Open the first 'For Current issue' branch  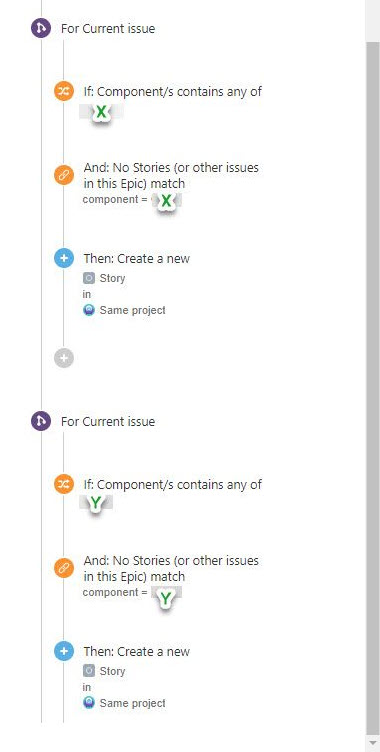[108, 29]
